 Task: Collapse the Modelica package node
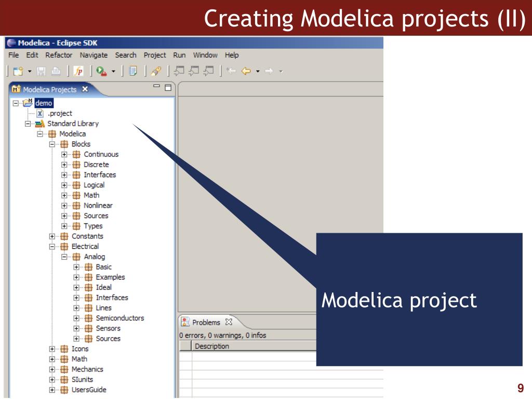point(40,134)
